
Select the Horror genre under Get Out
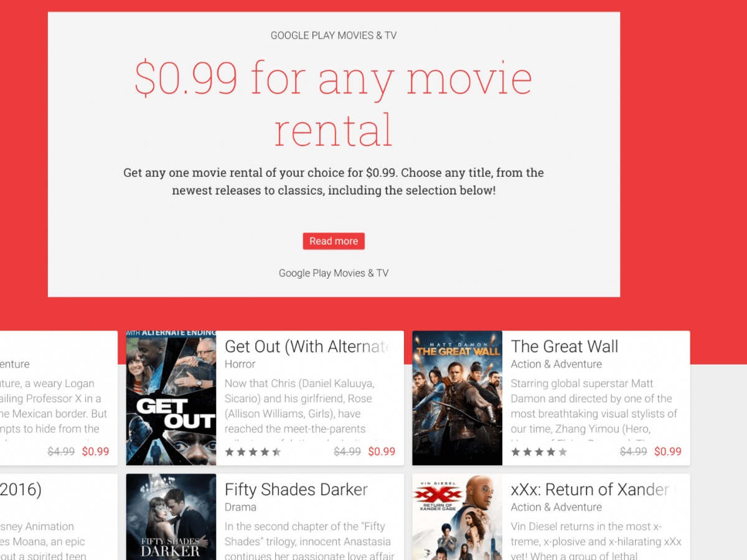pos(240,364)
